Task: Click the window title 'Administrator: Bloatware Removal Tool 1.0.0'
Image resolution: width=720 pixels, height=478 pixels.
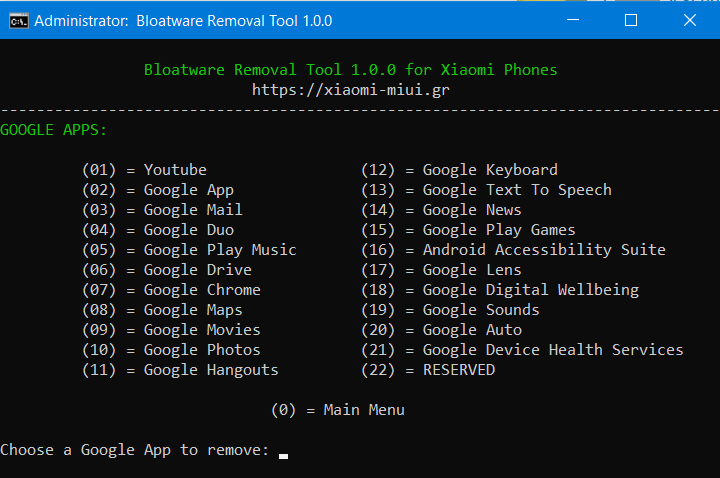Action: [183, 21]
